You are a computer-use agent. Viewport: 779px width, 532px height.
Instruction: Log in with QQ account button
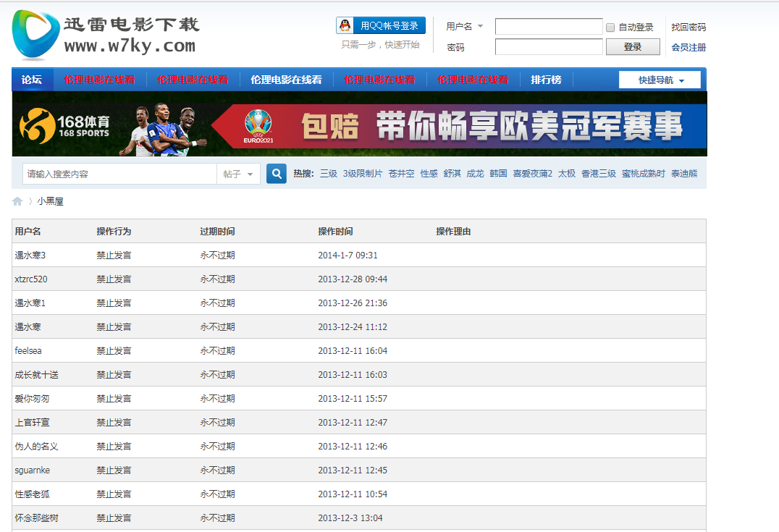(381, 25)
